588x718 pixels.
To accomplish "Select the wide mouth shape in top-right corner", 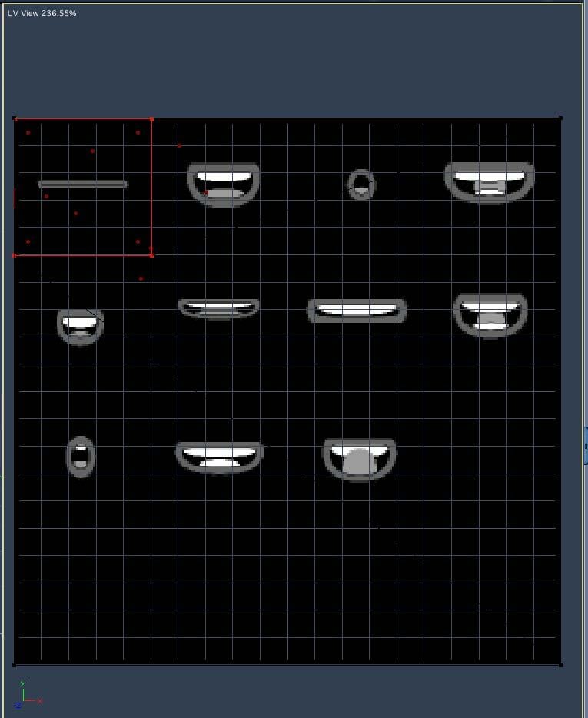I will tap(489, 183).
